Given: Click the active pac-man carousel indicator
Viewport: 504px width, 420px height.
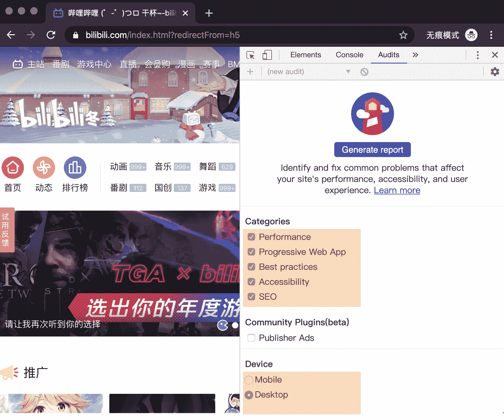Looking at the screenshot, I should point(222,325).
